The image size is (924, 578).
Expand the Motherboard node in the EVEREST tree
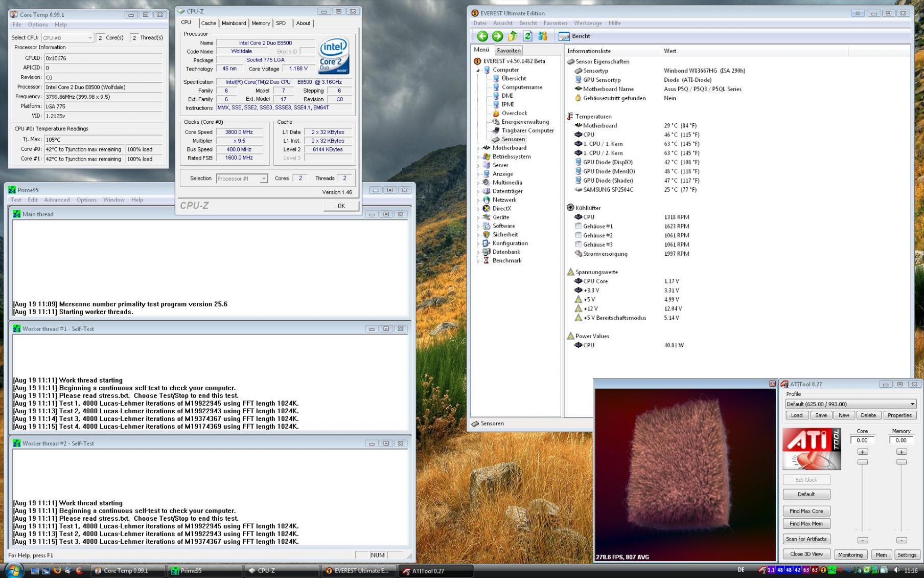tap(478, 148)
